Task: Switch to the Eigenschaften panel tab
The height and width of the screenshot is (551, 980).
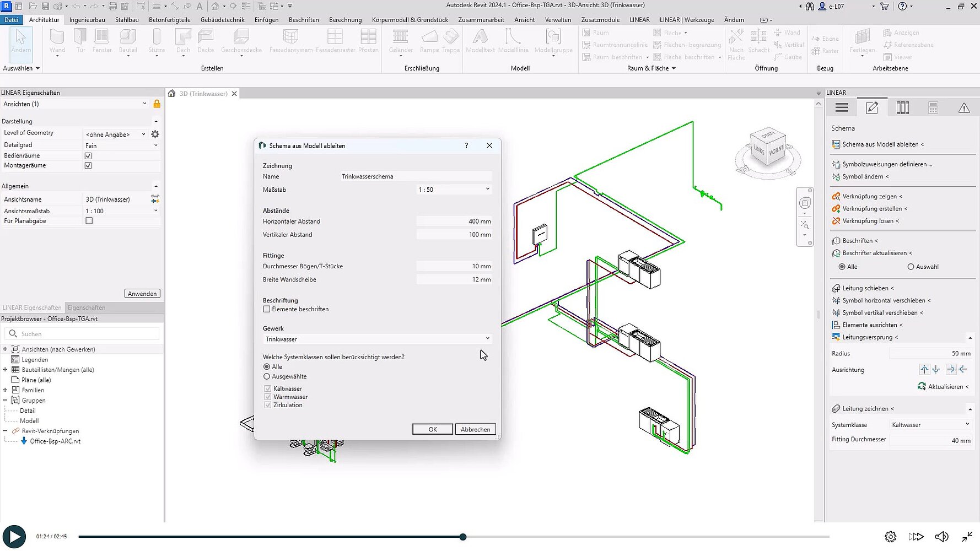Action: [87, 307]
